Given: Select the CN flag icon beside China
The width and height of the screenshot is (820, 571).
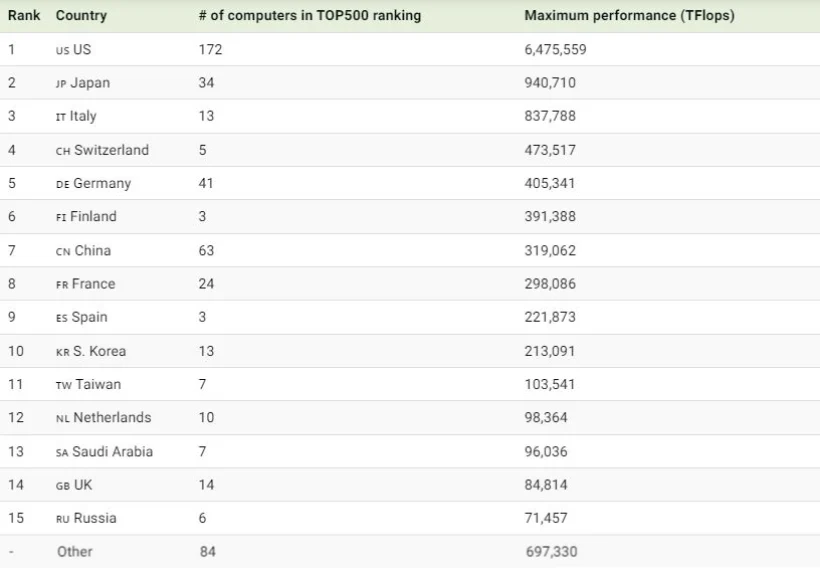Looking at the screenshot, I should 63,251.
